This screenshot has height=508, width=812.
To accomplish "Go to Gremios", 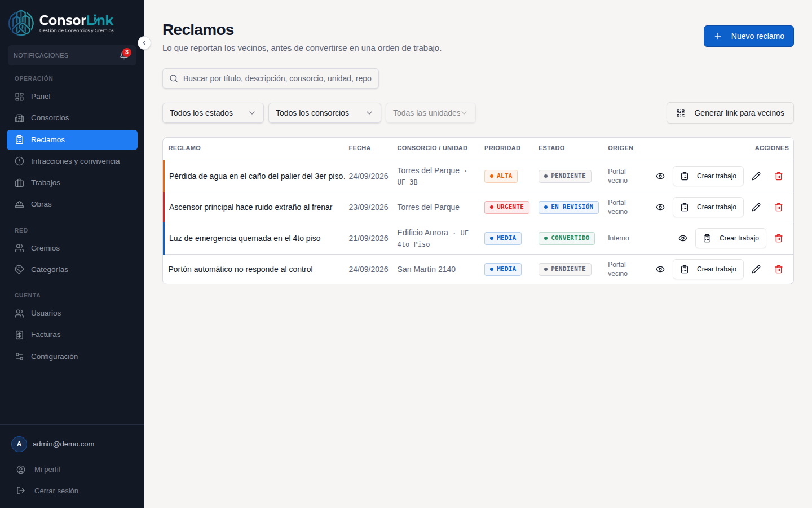I will (x=72, y=248).
